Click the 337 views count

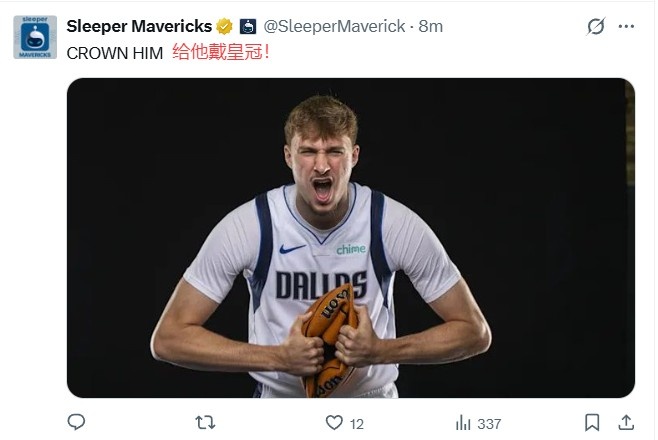coord(489,424)
